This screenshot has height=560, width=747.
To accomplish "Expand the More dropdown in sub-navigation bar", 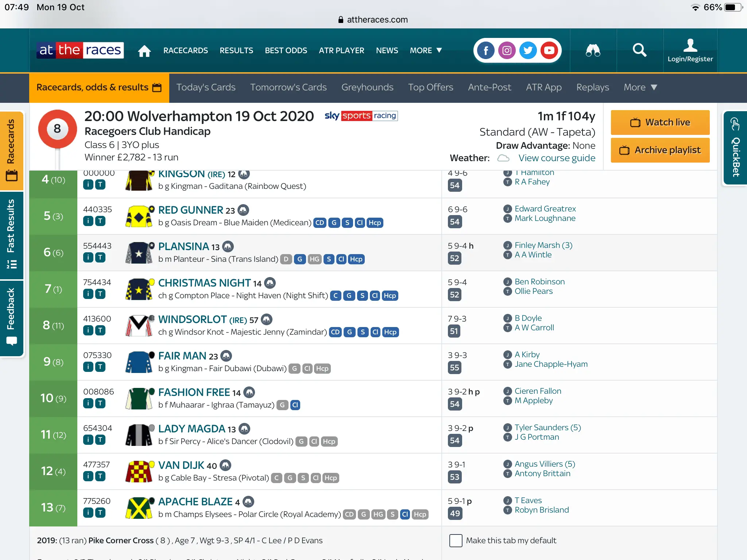I will pyautogui.click(x=640, y=87).
